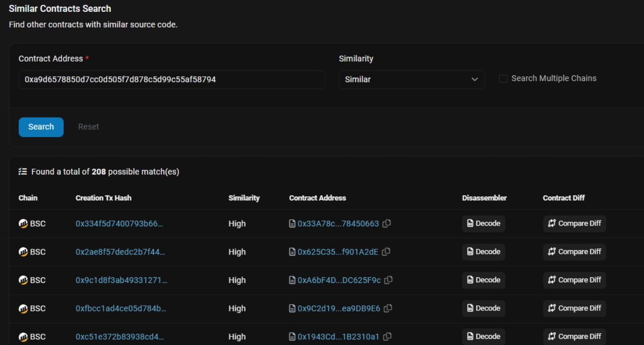Open creation tx hash 0x334f5d7400793b66…

click(x=119, y=224)
